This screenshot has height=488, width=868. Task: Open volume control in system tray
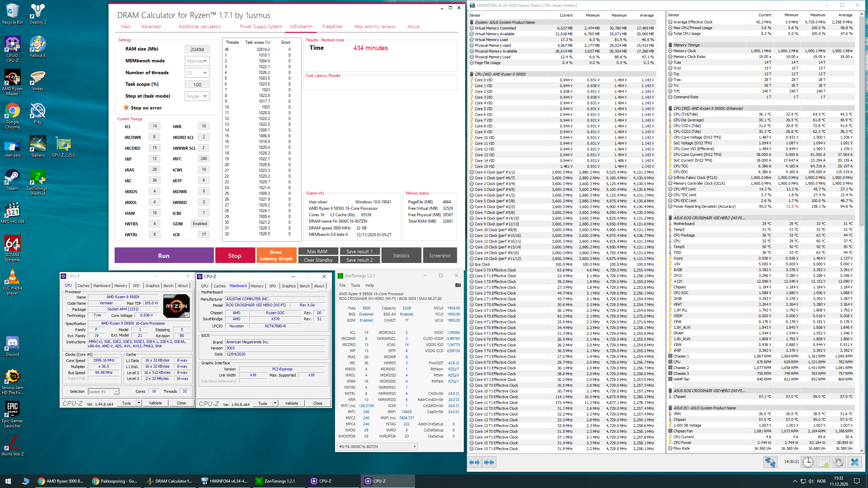[811, 481]
